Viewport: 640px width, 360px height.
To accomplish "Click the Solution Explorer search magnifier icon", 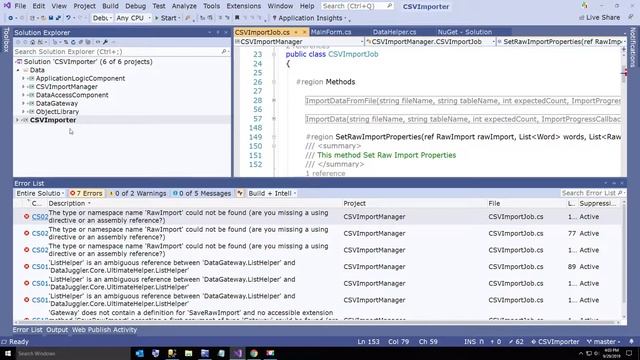I will point(224,52).
